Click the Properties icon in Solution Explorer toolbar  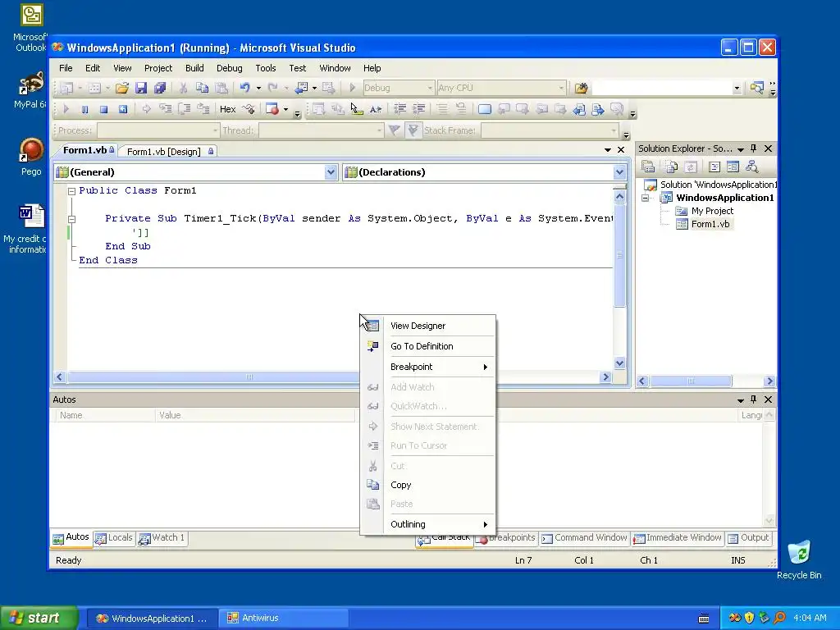click(x=648, y=167)
